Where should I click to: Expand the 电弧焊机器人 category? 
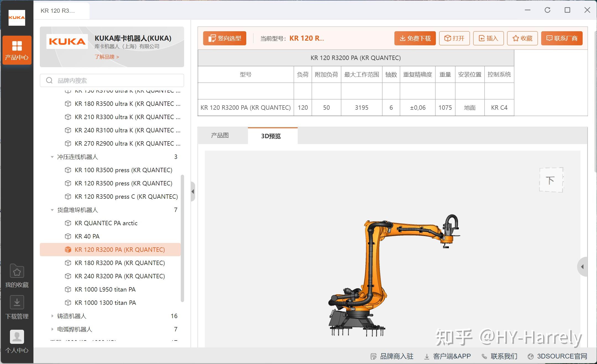pos(52,329)
